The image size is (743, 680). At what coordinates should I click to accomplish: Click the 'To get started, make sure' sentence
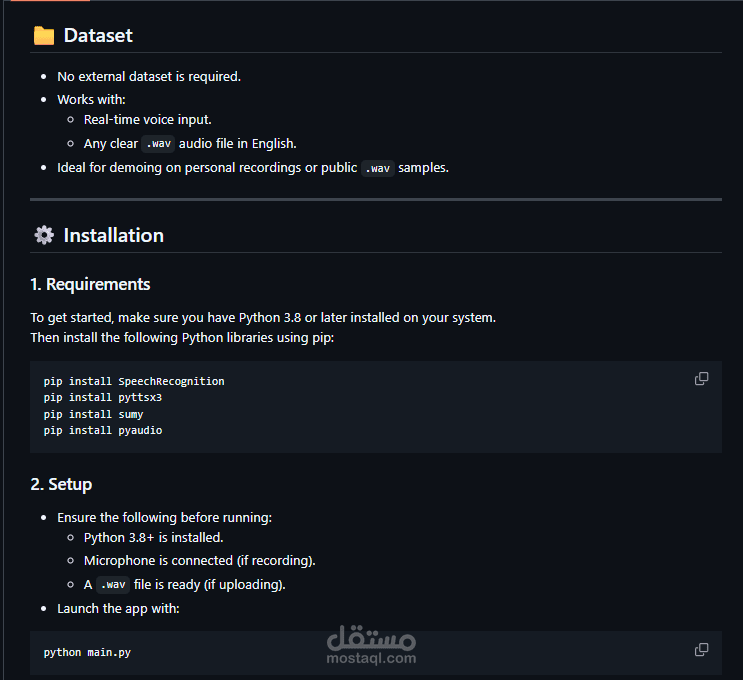263,317
